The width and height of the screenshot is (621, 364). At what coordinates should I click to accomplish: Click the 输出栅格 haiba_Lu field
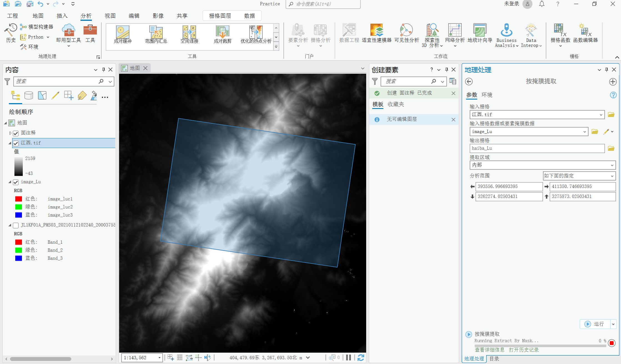[x=537, y=148]
